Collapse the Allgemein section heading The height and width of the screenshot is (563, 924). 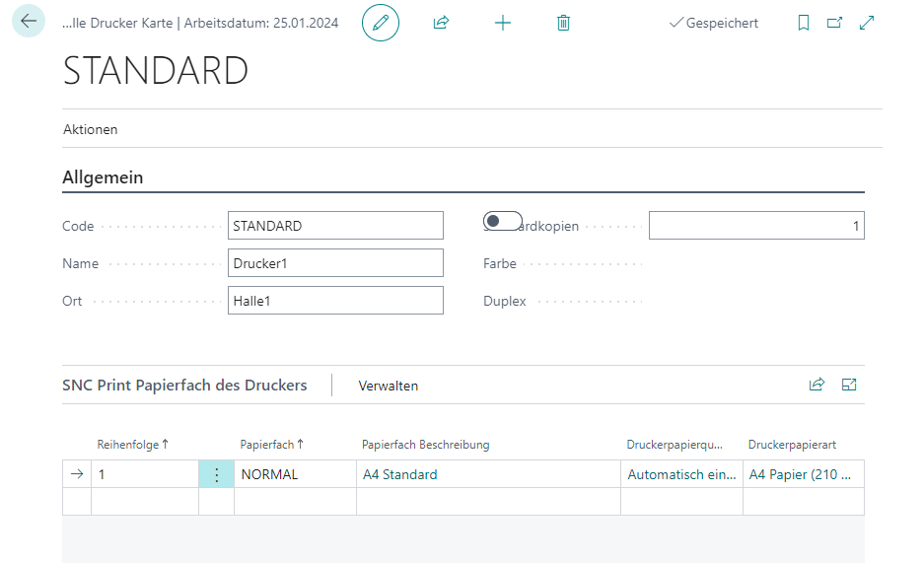click(103, 177)
